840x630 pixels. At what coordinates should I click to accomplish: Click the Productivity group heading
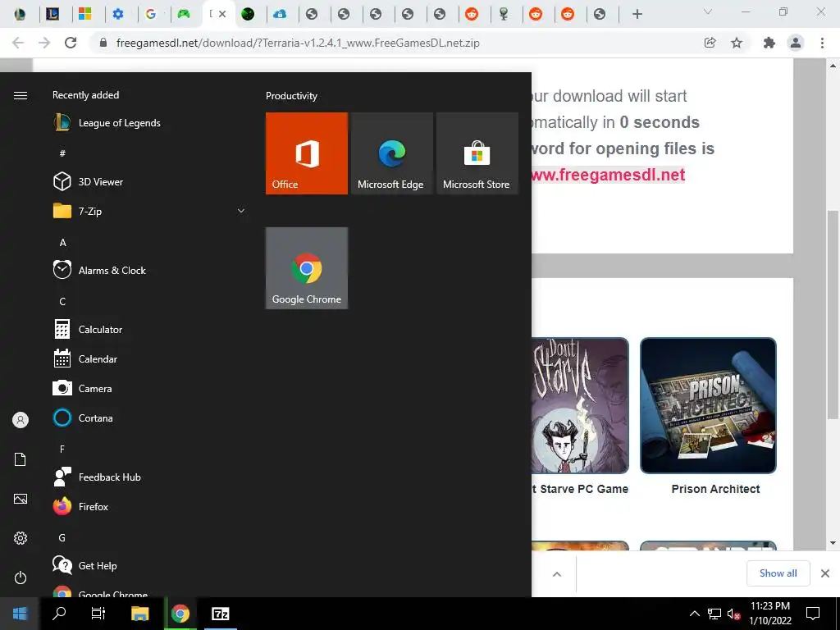point(291,96)
